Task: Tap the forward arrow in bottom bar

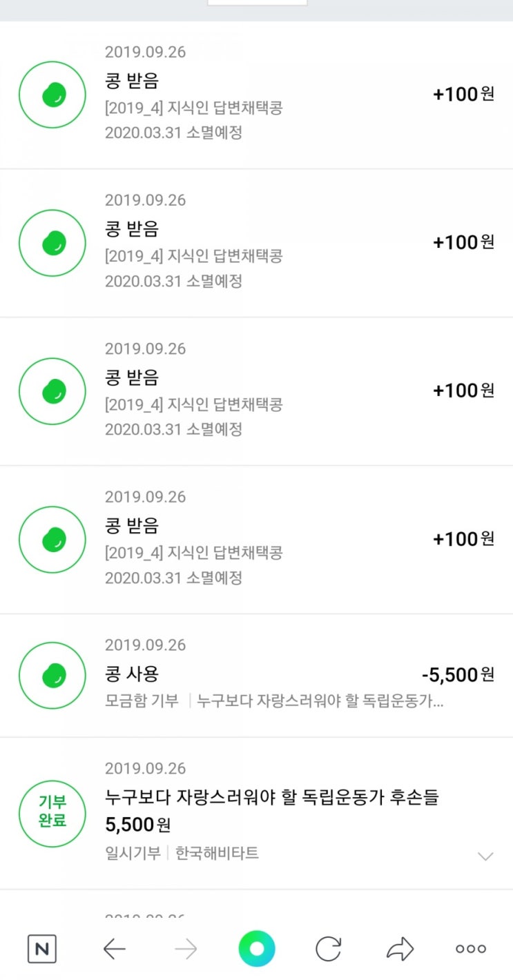Action: 186,949
